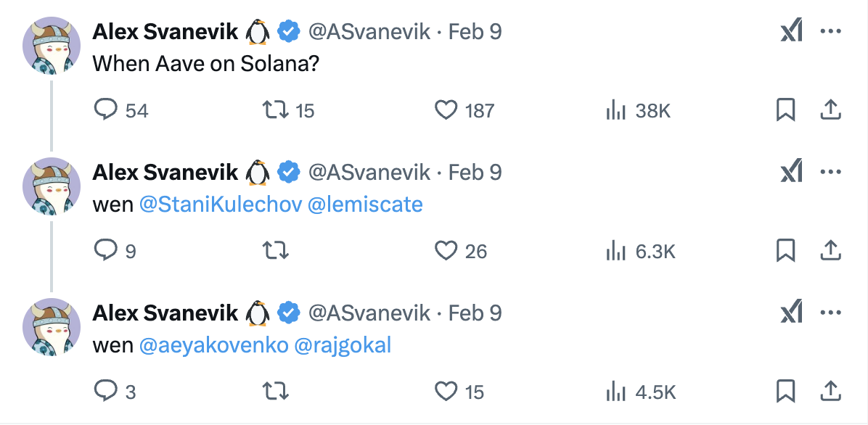Click the Grok icon on the third tweet
868x425 pixels.
pyautogui.click(x=791, y=313)
